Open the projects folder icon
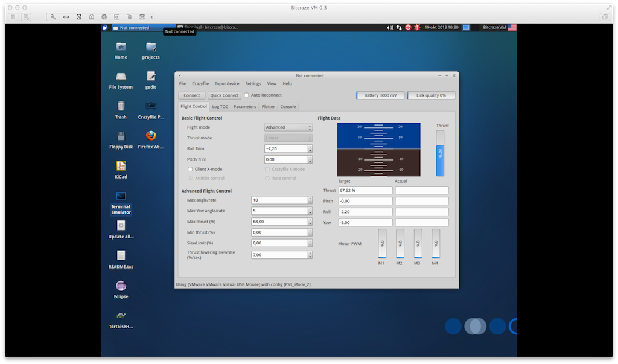This screenshot has height=364, width=618. 150,47
